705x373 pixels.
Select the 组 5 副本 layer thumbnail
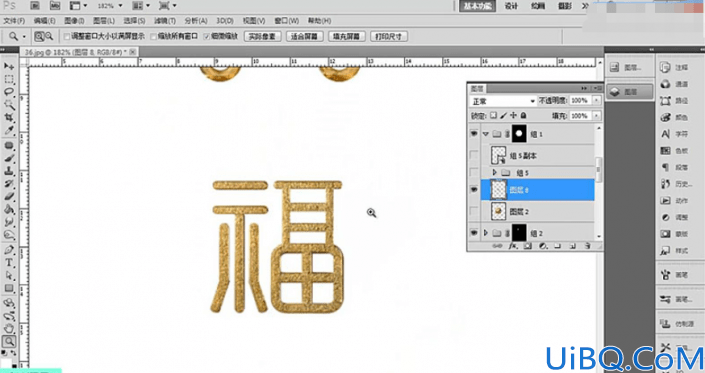tap(499, 155)
